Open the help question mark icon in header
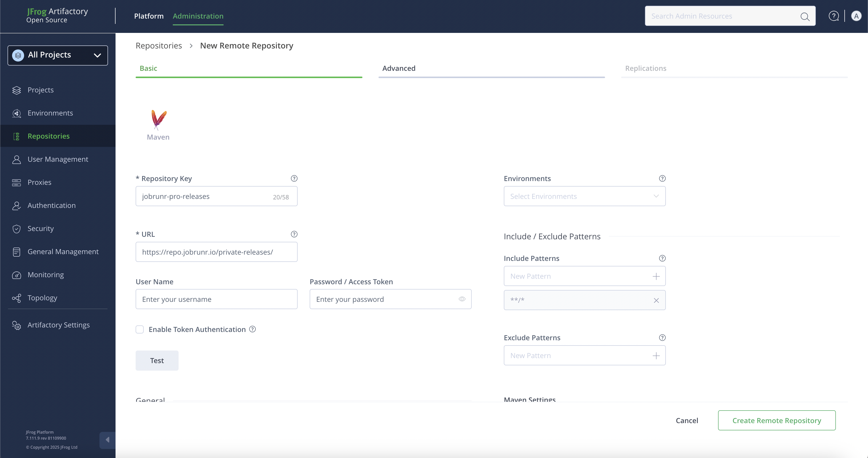The image size is (868, 458). 834,16
